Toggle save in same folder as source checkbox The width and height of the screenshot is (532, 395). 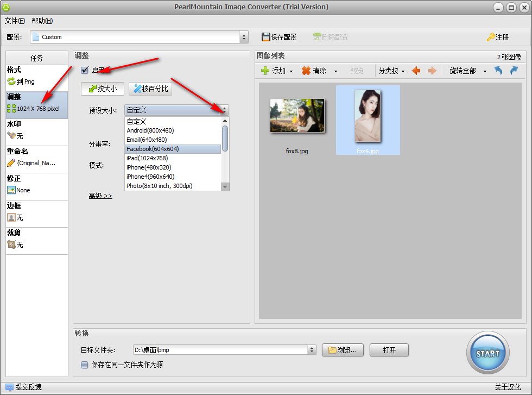(x=85, y=365)
